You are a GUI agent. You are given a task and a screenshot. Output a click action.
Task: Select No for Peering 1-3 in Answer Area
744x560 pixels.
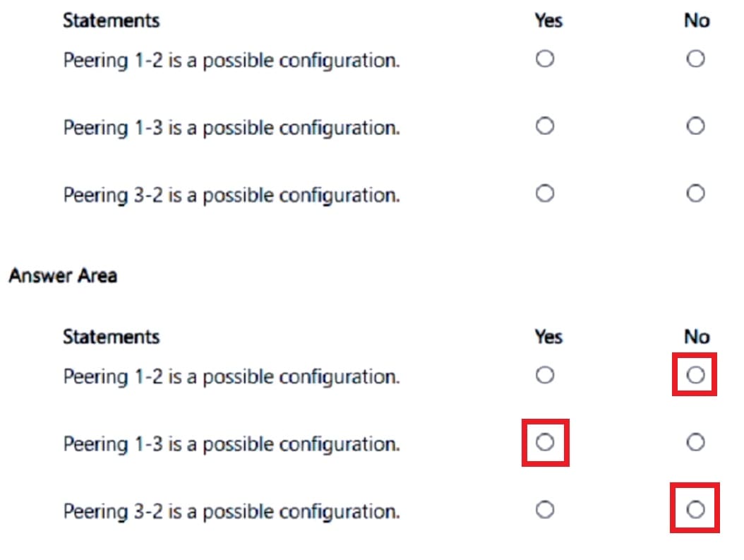696,442
